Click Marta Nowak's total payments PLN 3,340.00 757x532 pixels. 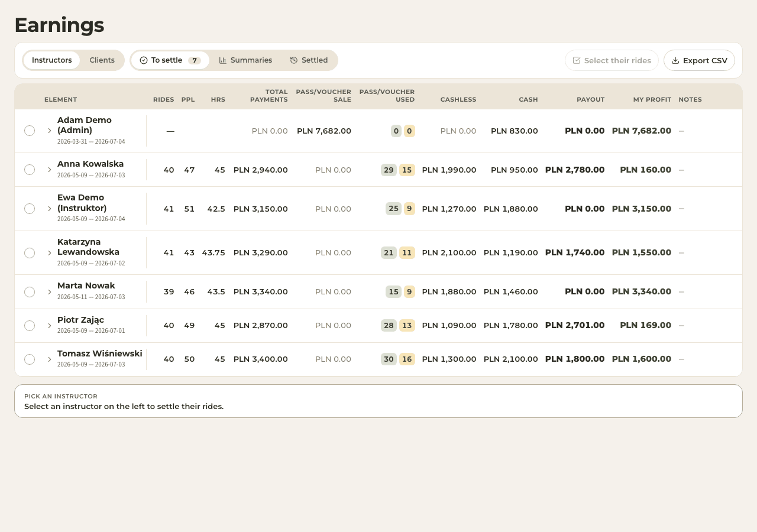261,292
